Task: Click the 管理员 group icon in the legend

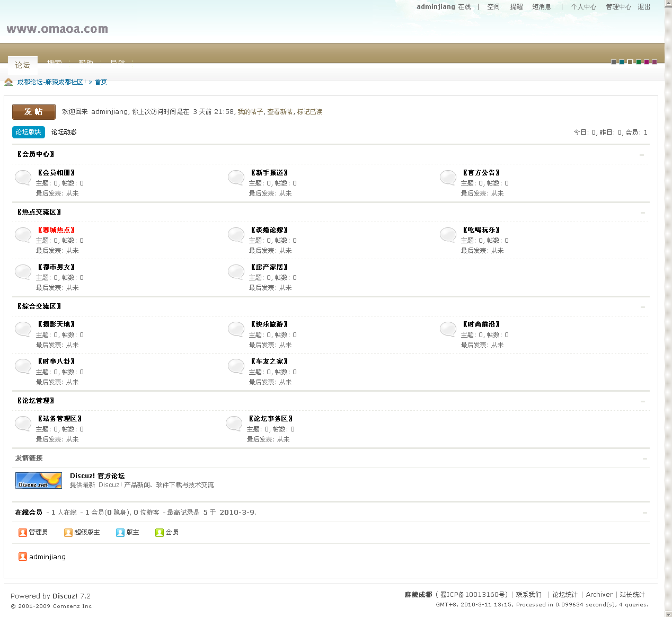Action: point(23,533)
